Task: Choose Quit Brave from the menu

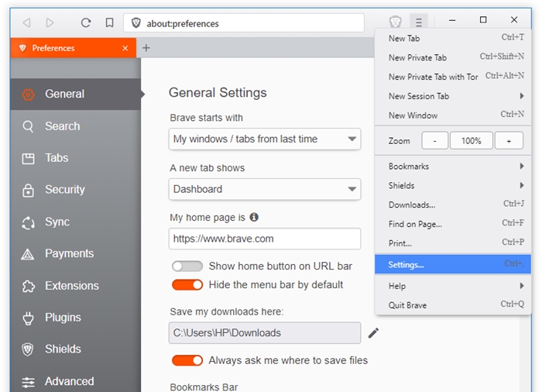Action: (x=453, y=305)
